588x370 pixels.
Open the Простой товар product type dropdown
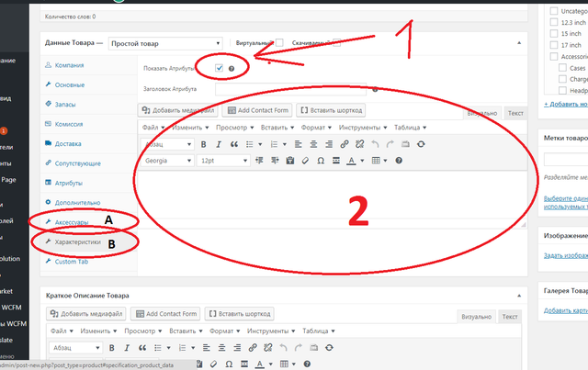pyautogui.click(x=165, y=43)
